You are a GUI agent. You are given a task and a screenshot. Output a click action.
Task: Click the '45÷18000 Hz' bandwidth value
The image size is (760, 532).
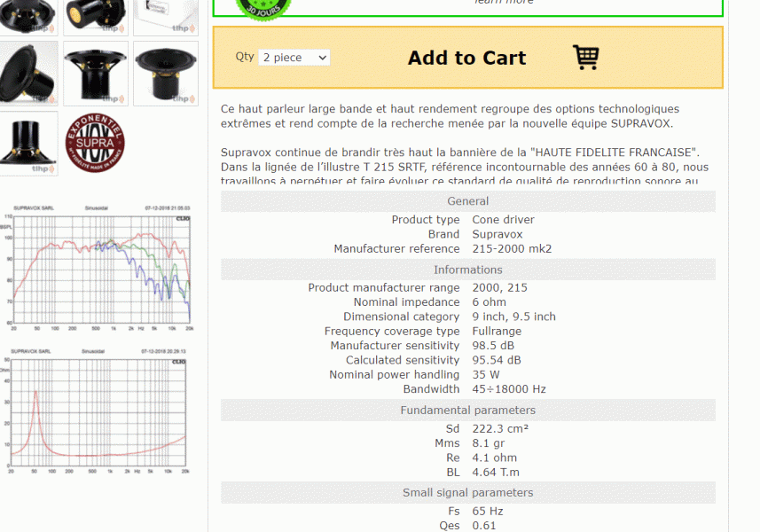[509, 389]
